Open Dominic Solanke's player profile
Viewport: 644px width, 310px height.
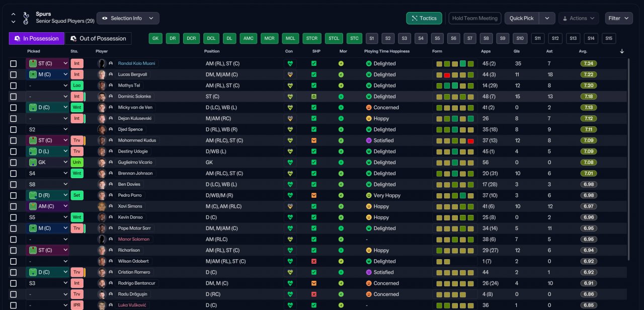[134, 97]
